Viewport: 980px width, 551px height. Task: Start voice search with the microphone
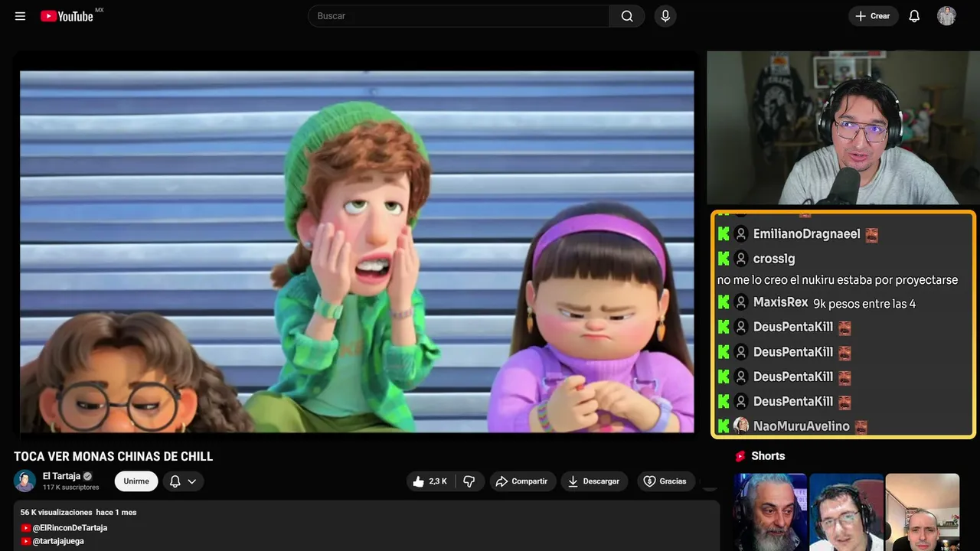click(x=665, y=16)
